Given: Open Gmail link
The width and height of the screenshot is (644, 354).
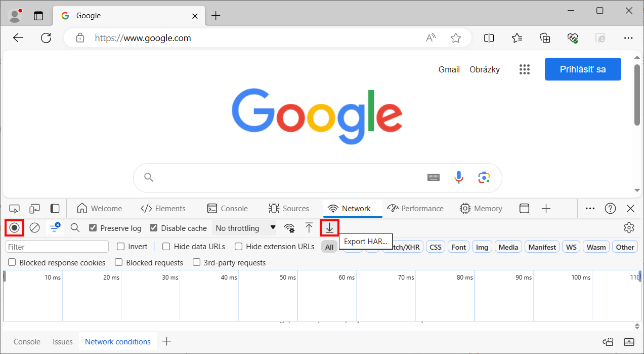Looking at the screenshot, I should click(x=449, y=69).
